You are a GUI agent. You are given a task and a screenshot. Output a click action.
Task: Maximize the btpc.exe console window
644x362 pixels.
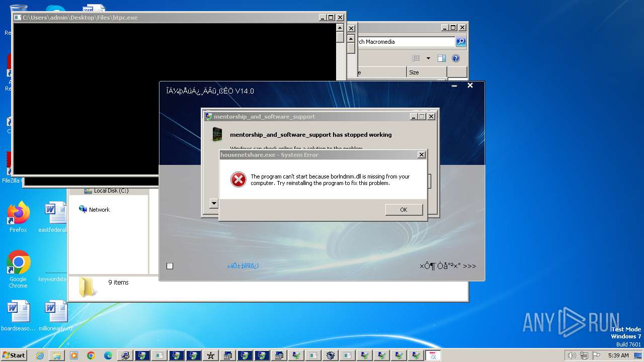click(x=331, y=18)
